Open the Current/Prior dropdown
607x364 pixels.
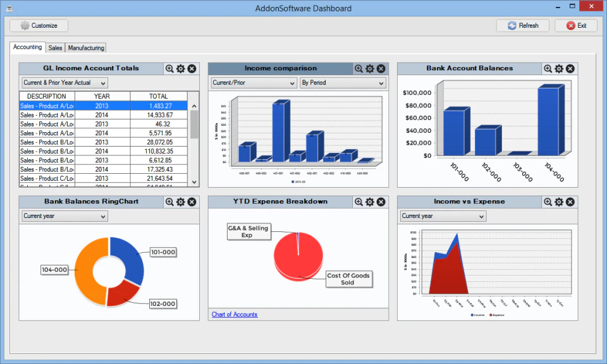tap(254, 83)
